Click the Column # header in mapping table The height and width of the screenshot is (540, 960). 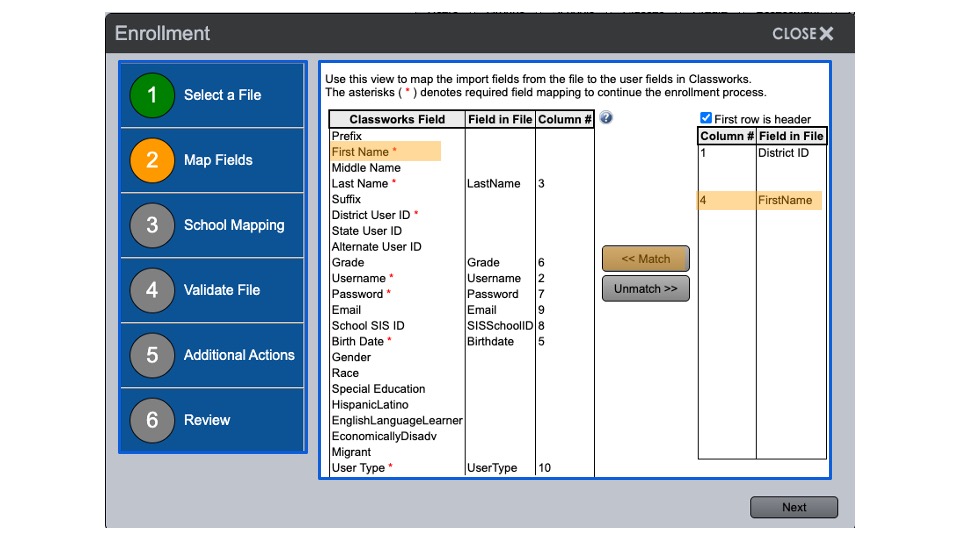coord(564,119)
